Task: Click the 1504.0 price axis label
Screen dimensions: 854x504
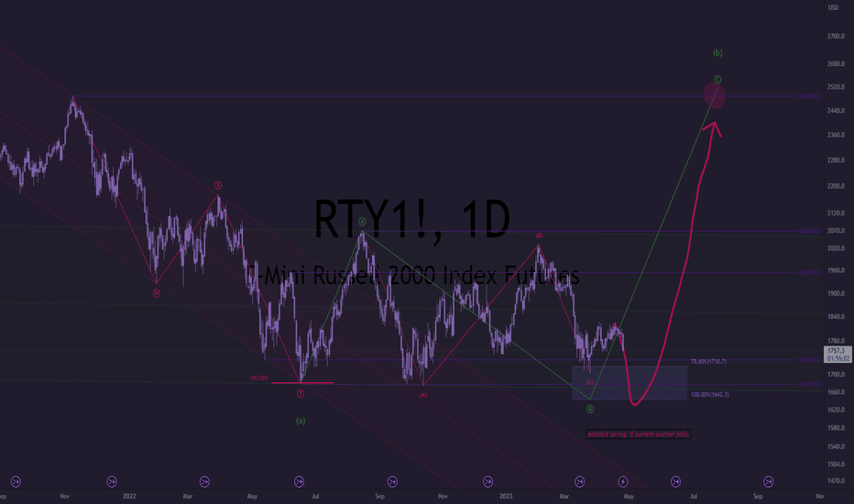Action: pyautogui.click(x=836, y=465)
